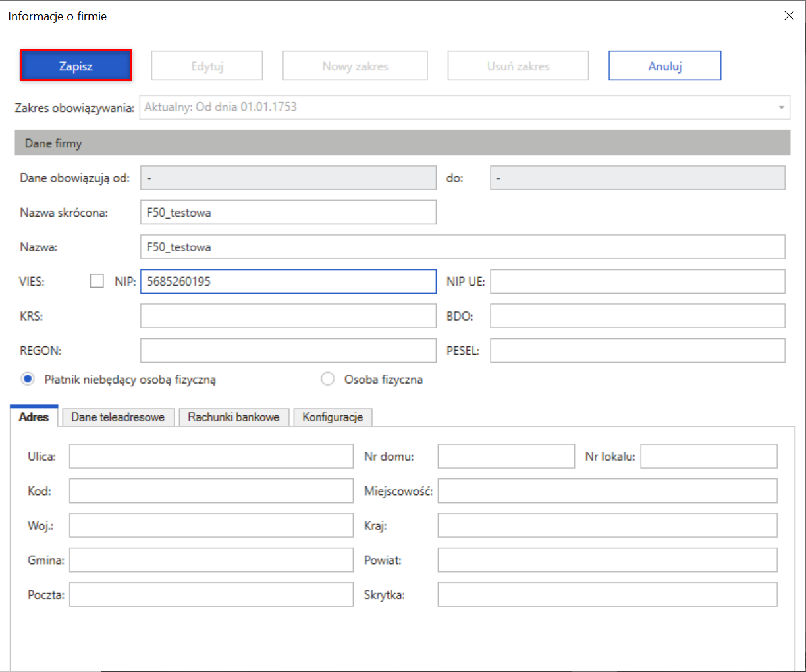
Task: Focus the KRS text field
Action: 288,316
